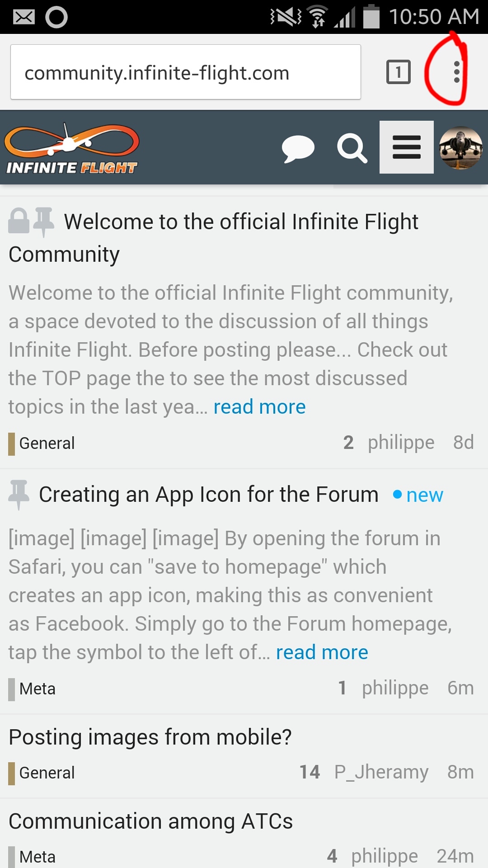Open Communication among ATCs topic
The height and width of the screenshot is (868, 488).
pyautogui.click(x=151, y=821)
